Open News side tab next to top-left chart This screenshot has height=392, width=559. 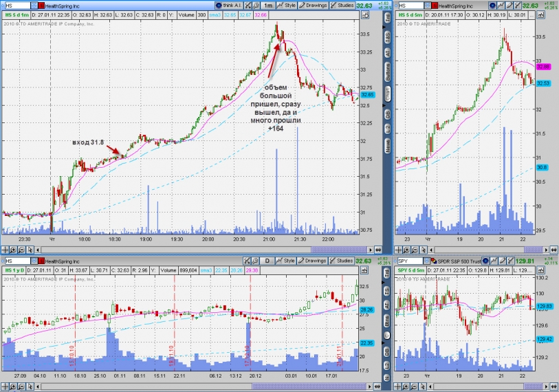click(x=388, y=146)
